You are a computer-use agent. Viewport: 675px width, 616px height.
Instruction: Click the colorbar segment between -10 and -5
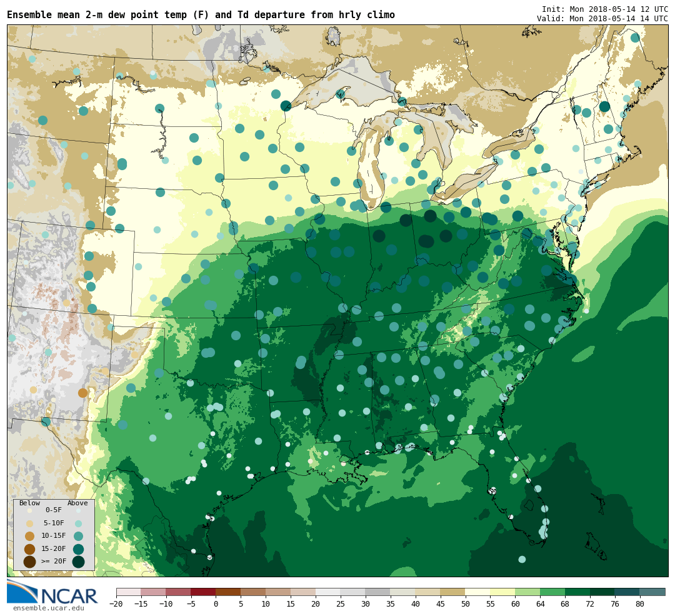pos(179,592)
